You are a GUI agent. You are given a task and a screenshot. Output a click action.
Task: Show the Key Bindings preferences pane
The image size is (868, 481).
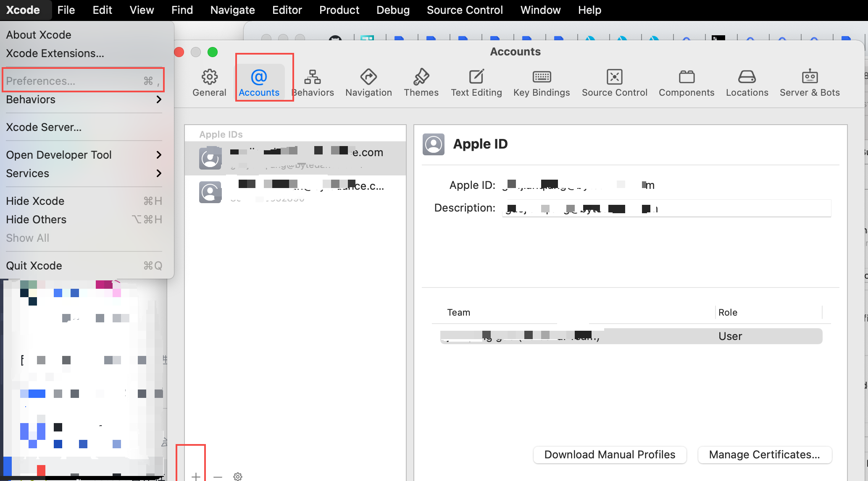(x=542, y=83)
